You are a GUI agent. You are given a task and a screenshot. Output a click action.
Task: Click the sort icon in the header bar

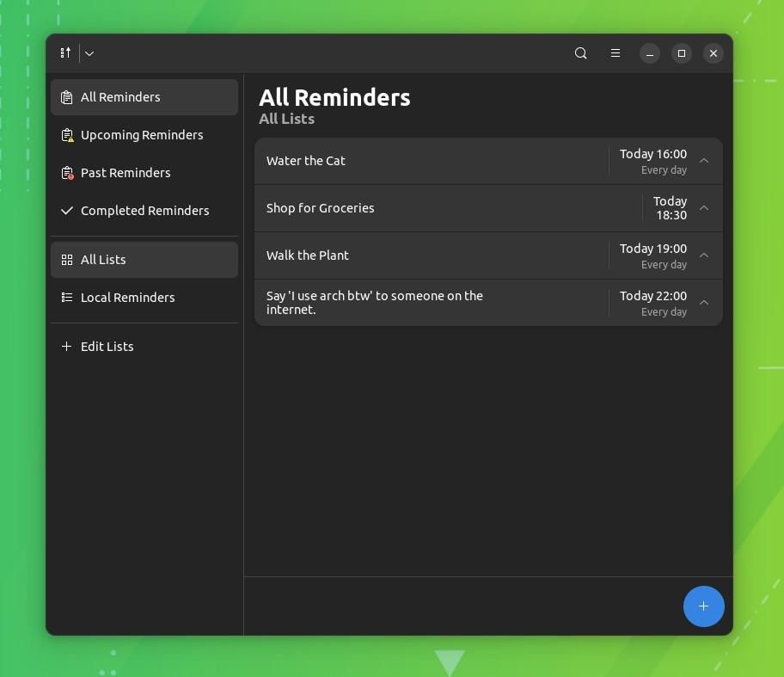[x=65, y=52]
